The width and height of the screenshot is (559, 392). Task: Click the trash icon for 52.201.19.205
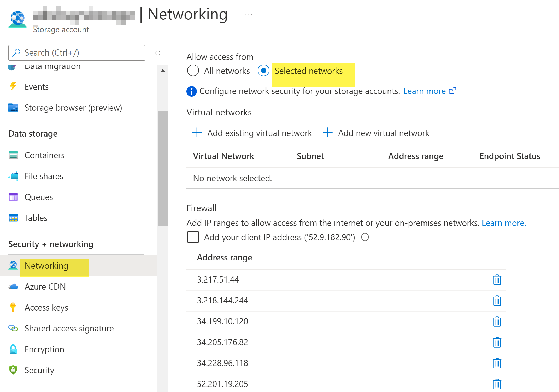click(x=497, y=384)
